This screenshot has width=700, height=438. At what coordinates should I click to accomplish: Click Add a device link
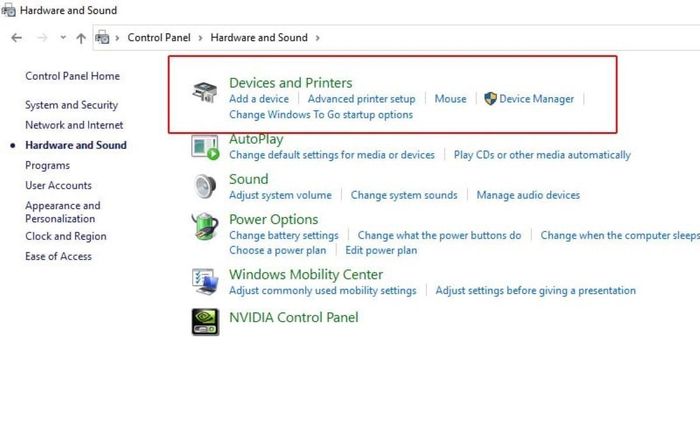259,99
